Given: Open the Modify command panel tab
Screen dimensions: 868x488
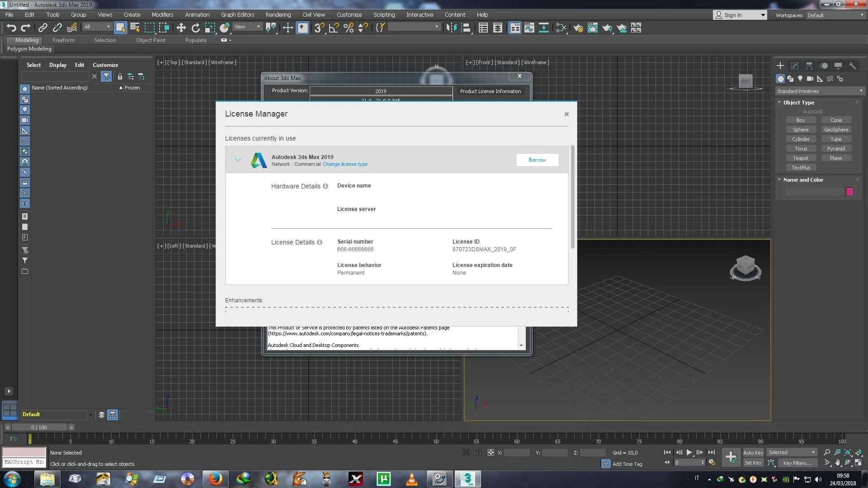Looking at the screenshot, I should (794, 66).
